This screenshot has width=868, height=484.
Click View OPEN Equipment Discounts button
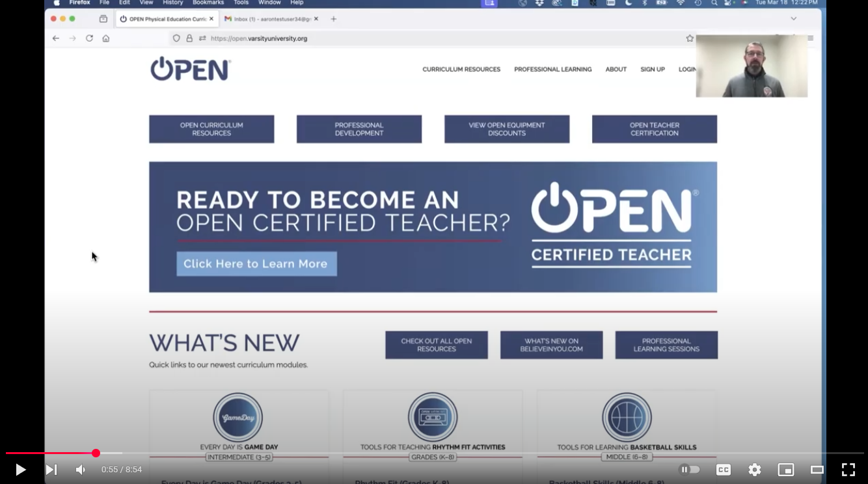coord(507,129)
